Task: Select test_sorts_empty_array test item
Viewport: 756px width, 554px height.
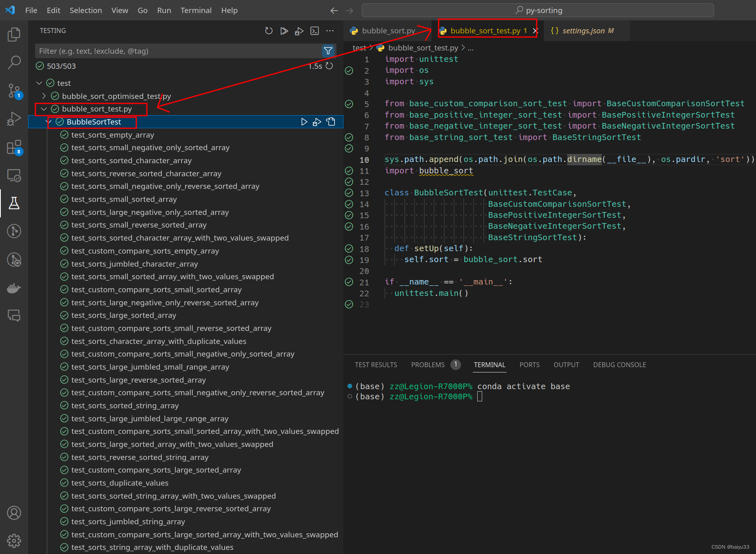Action: [x=112, y=135]
